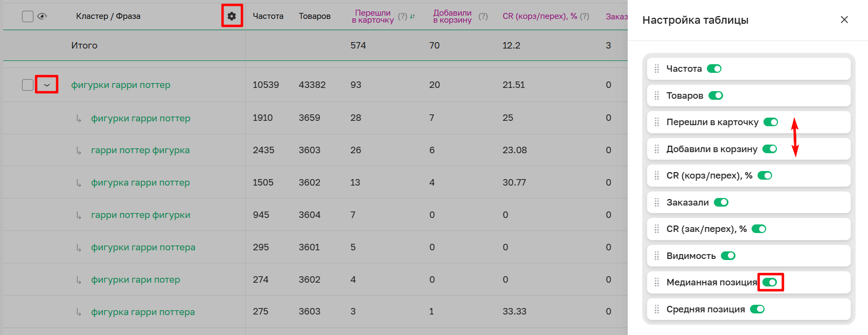Viewport: 868px width, 335px height.
Task: Collapse the фигурки гарри поттер cluster
Action: point(47,85)
